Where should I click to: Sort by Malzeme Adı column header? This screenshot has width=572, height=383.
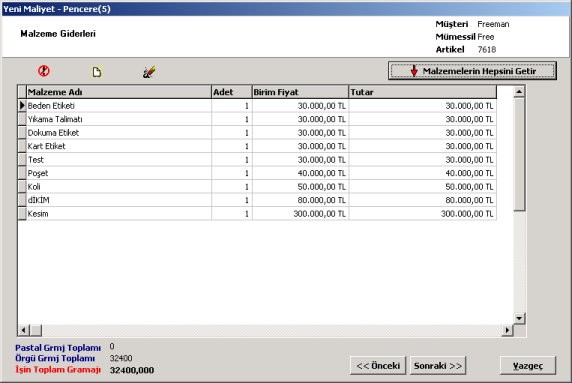click(119, 92)
